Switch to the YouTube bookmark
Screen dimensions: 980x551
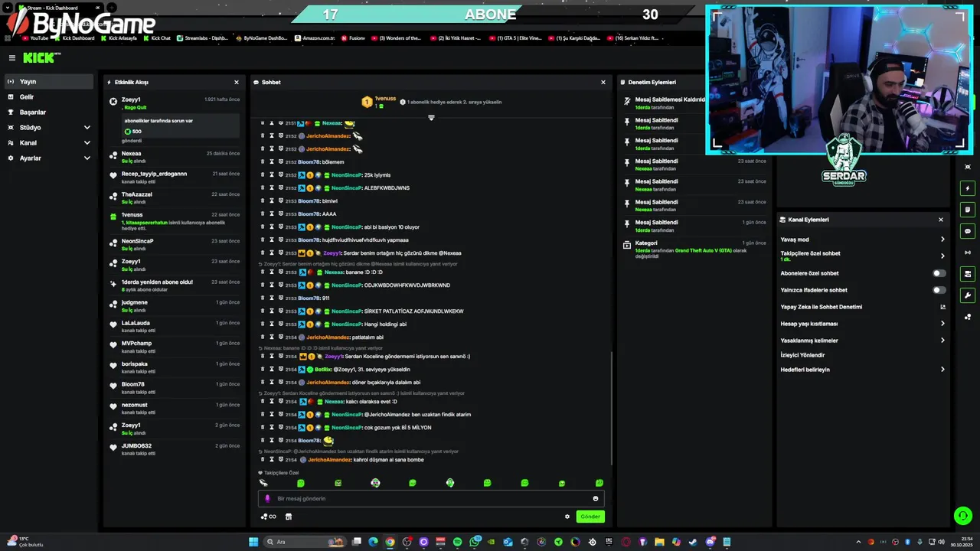[x=35, y=38]
